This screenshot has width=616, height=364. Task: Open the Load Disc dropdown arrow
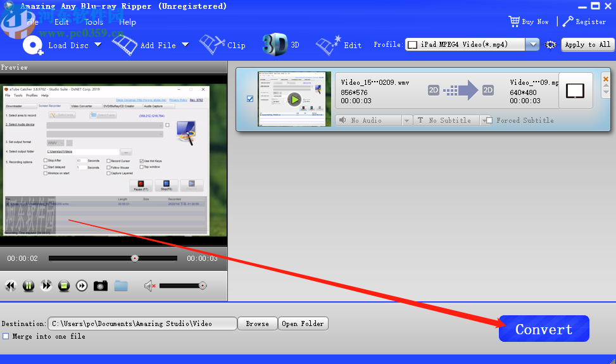point(98,45)
